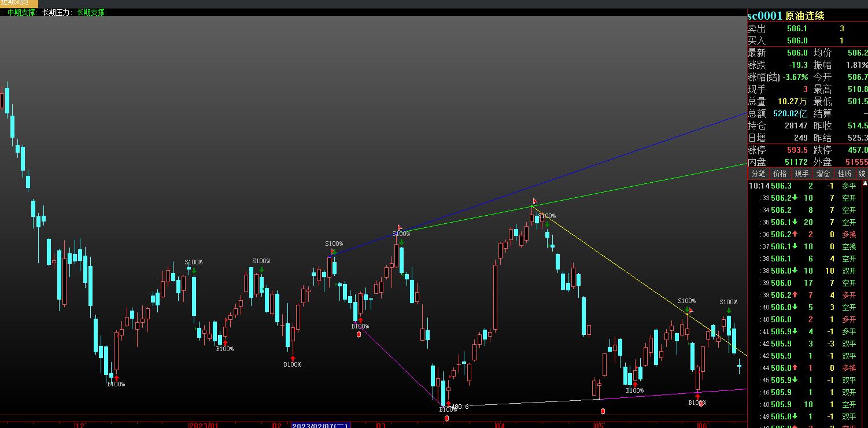Open the 性质 tab

844,174
